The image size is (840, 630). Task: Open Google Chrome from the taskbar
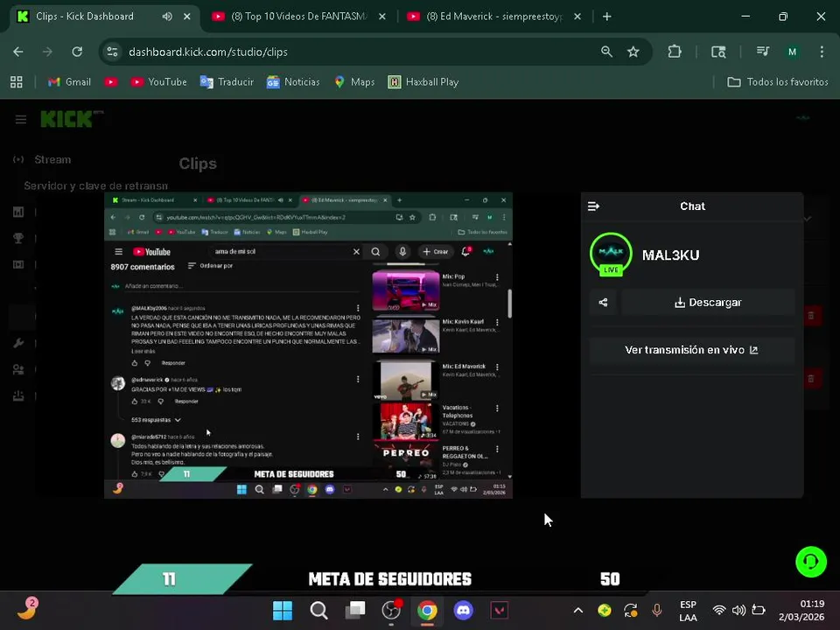(x=427, y=610)
